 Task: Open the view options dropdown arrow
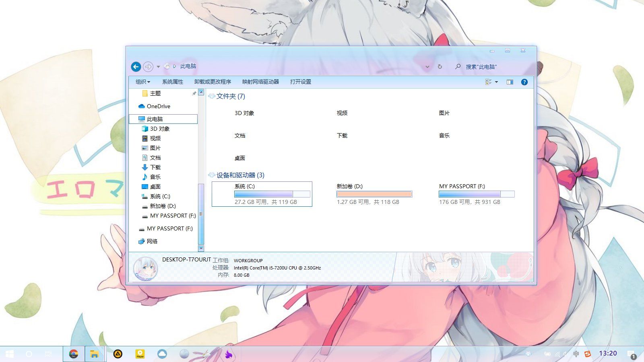pyautogui.click(x=496, y=82)
